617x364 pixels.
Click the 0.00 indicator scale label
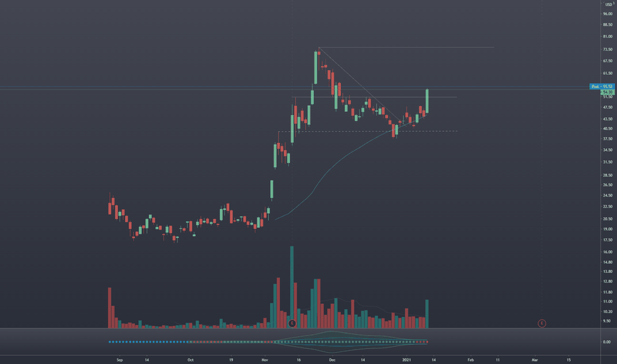point(607,342)
